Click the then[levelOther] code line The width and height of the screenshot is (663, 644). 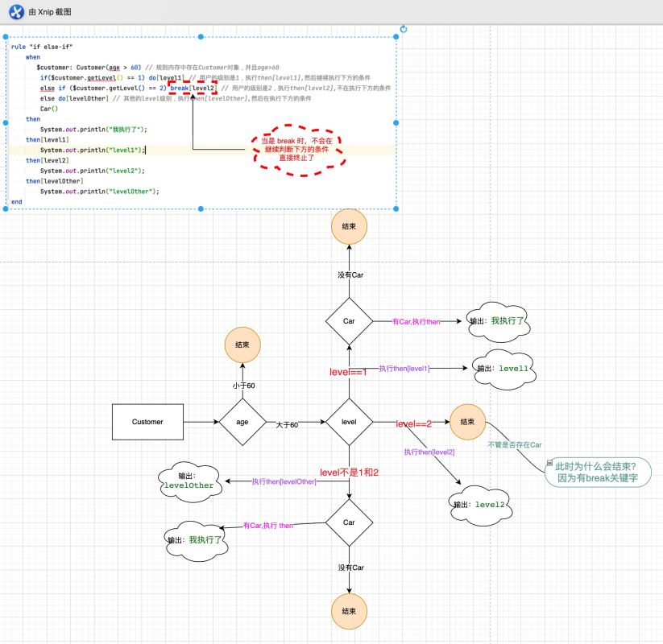tap(55, 181)
